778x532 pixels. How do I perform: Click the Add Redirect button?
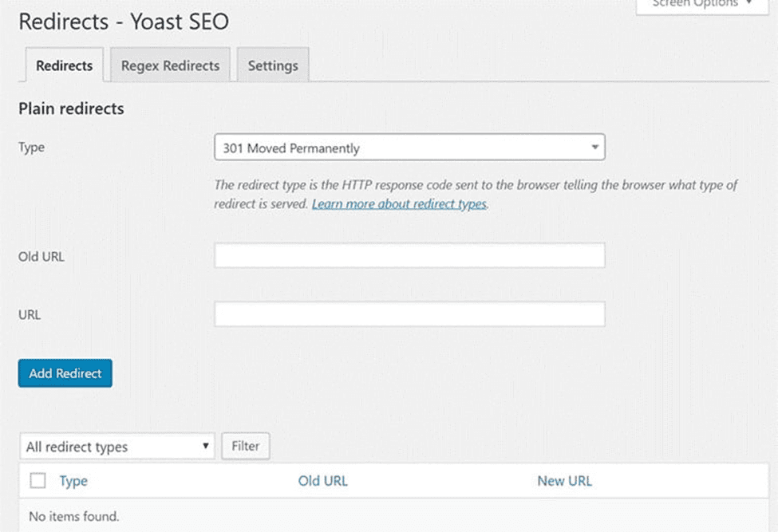pos(65,372)
